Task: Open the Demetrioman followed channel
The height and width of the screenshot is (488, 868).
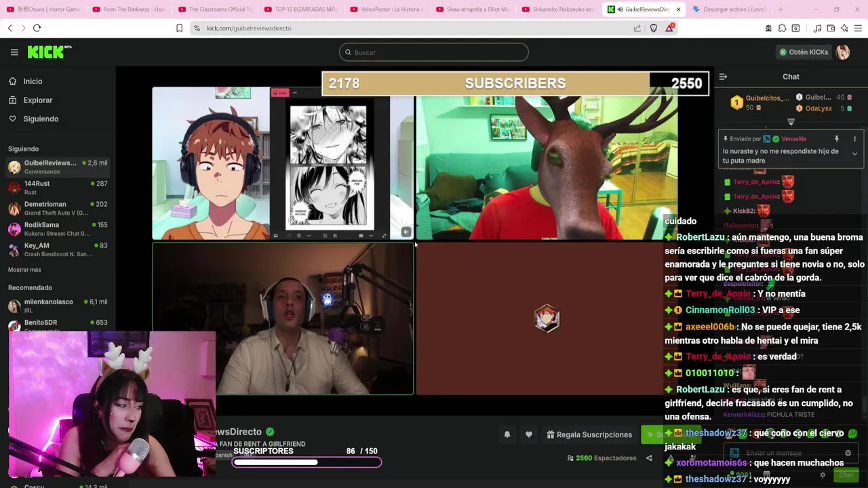Action: (58, 208)
